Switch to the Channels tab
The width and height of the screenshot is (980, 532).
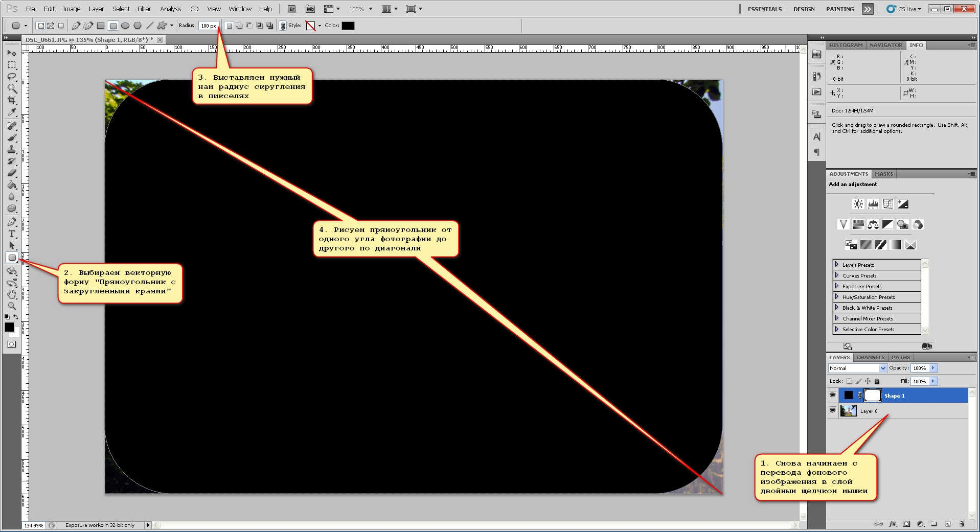[870, 357]
